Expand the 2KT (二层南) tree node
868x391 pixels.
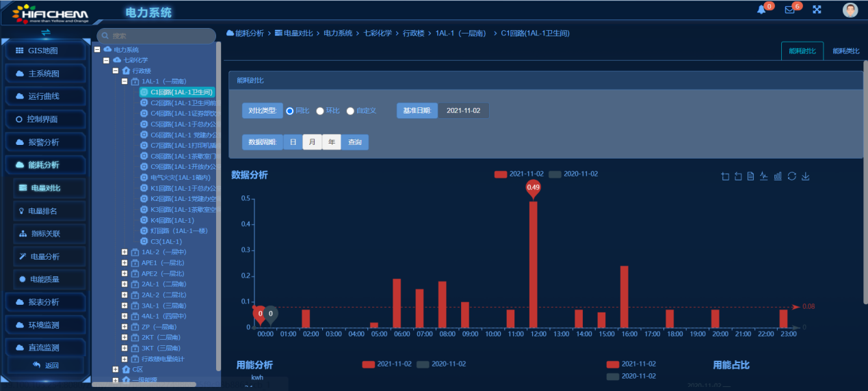(x=124, y=338)
